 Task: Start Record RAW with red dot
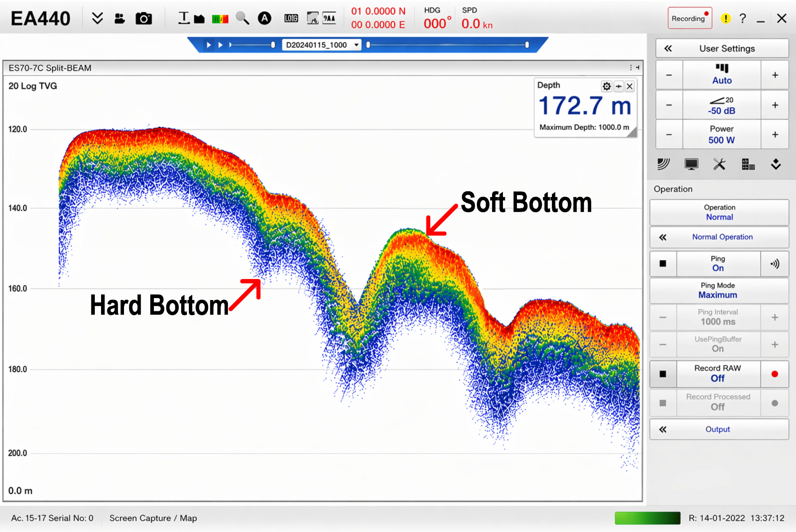(x=774, y=374)
